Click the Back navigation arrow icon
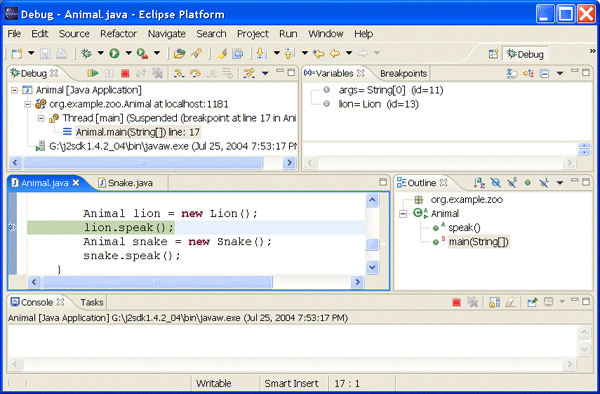Image resolution: width=600 pixels, height=394 pixels. point(335,54)
